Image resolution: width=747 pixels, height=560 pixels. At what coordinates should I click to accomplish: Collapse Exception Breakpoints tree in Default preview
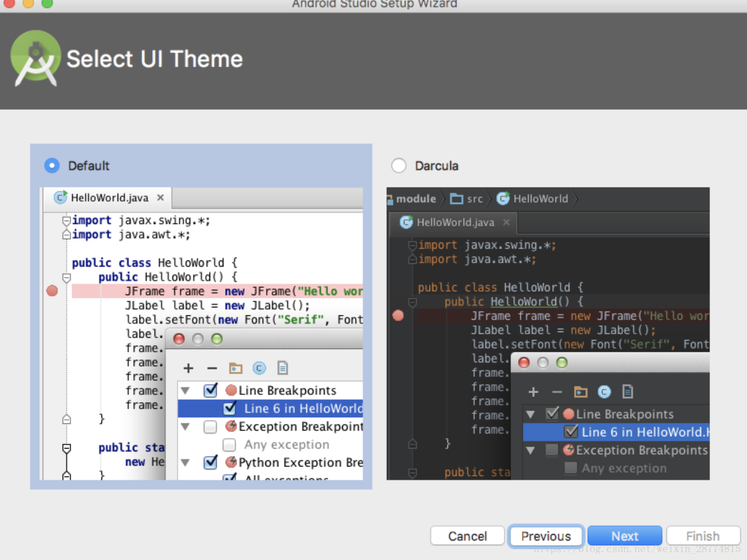185,427
